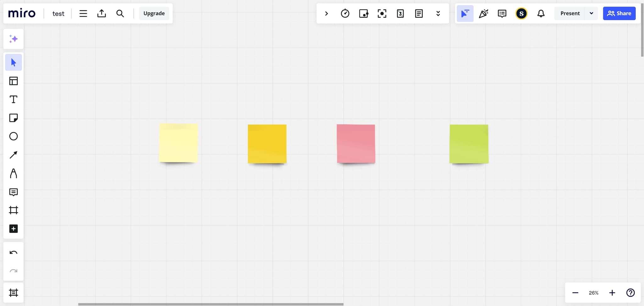The height and width of the screenshot is (306, 644).
Task: Add a comment to the board
Action: 14,192
